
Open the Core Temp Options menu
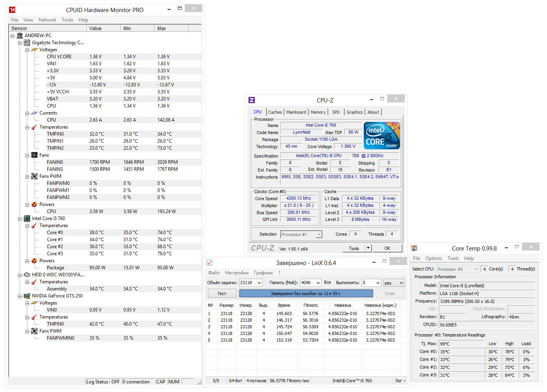pyautogui.click(x=434, y=258)
